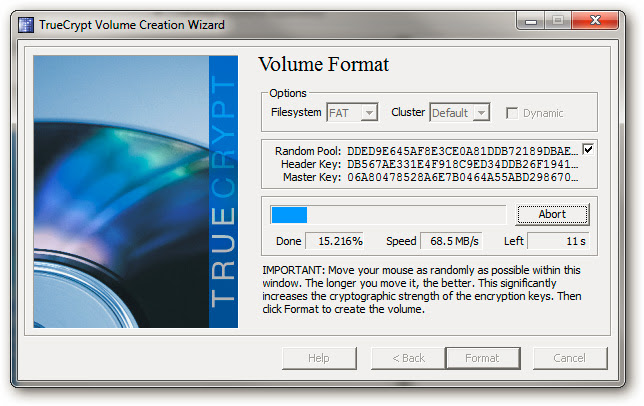Viewport: 644px width, 406px height.
Task: Close the TrueCrypt wizard window
Action: [595, 21]
